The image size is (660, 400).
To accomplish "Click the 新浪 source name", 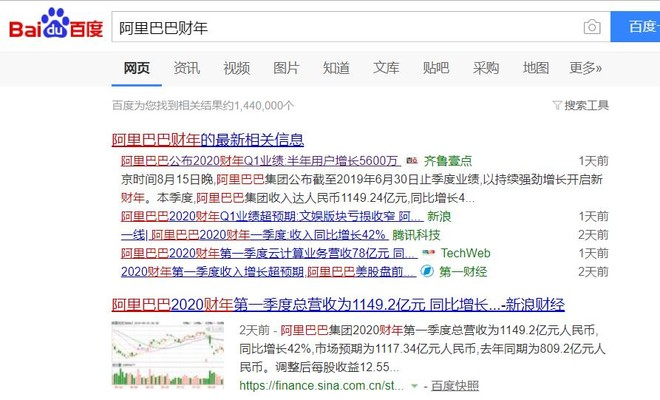I will coord(439,216).
